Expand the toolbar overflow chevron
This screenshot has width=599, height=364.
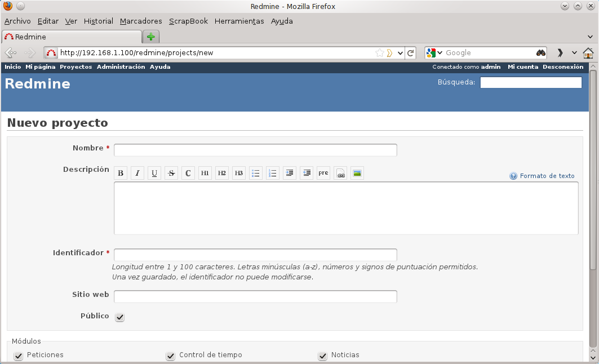point(560,53)
